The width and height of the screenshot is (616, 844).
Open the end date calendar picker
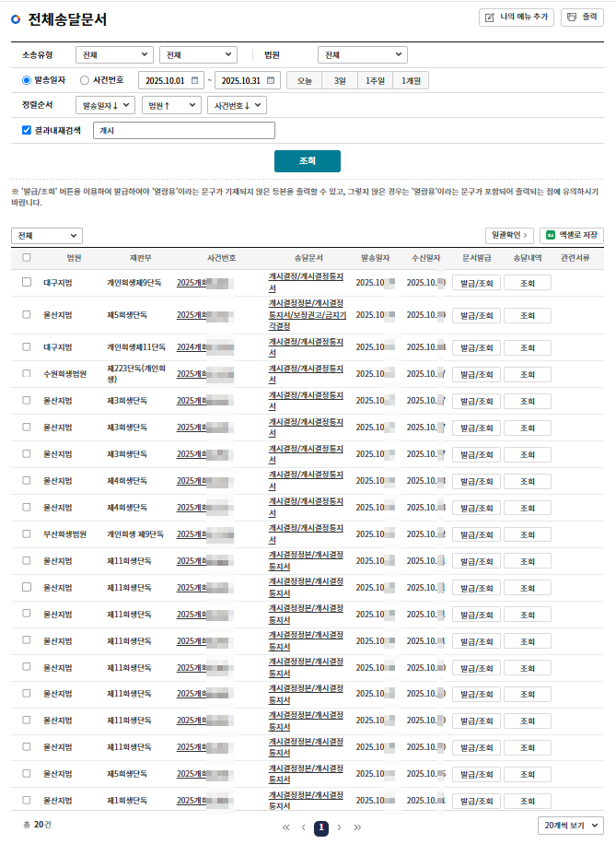[271, 80]
